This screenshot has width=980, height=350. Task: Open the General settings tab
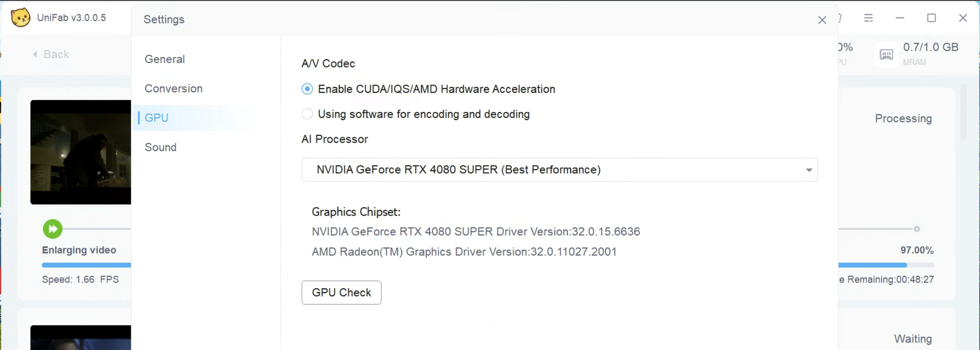pos(165,59)
